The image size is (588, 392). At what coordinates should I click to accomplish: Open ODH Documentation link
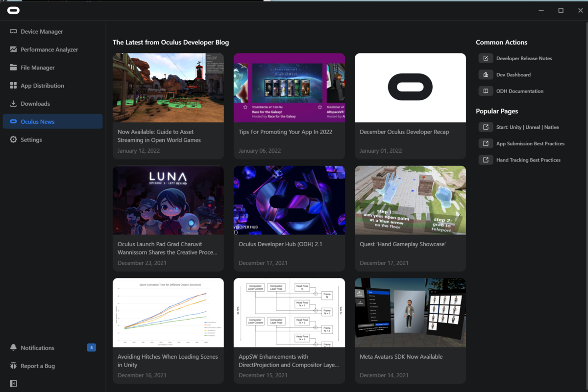(519, 91)
